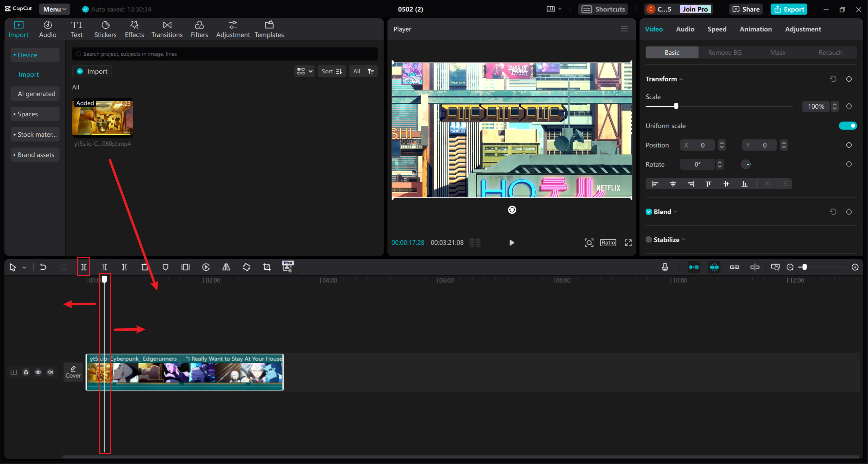This screenshot has width=868, height=464.
Task: Open the Sort dropdown
Action: [x=332, y=71]
